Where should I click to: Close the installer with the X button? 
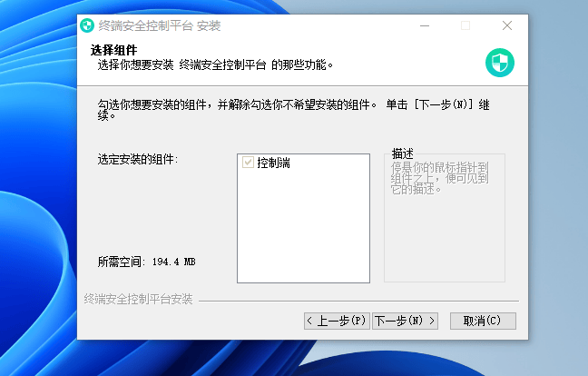click(x=505, y=25)
